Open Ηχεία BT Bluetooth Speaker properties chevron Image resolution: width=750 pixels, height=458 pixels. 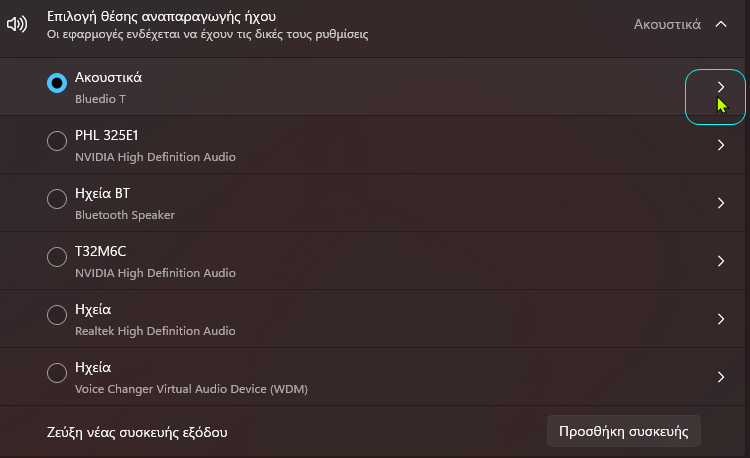[x=720, y=203]
